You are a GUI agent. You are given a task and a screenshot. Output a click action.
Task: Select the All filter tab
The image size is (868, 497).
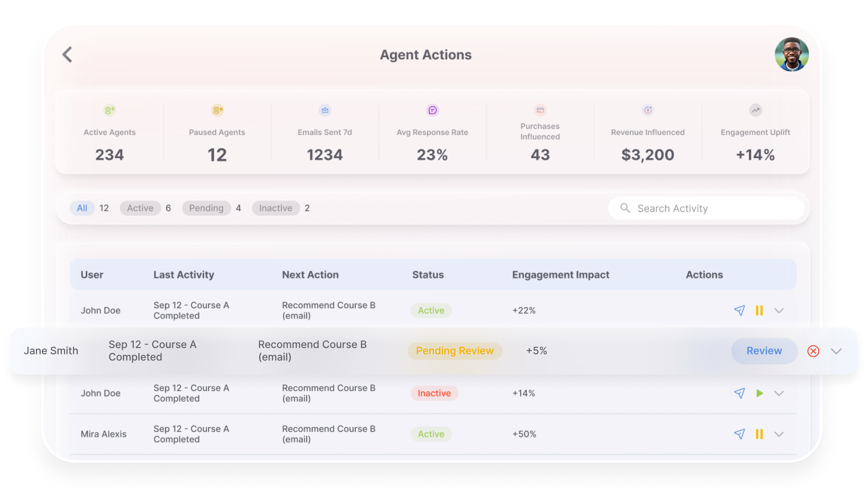point(82,208)
